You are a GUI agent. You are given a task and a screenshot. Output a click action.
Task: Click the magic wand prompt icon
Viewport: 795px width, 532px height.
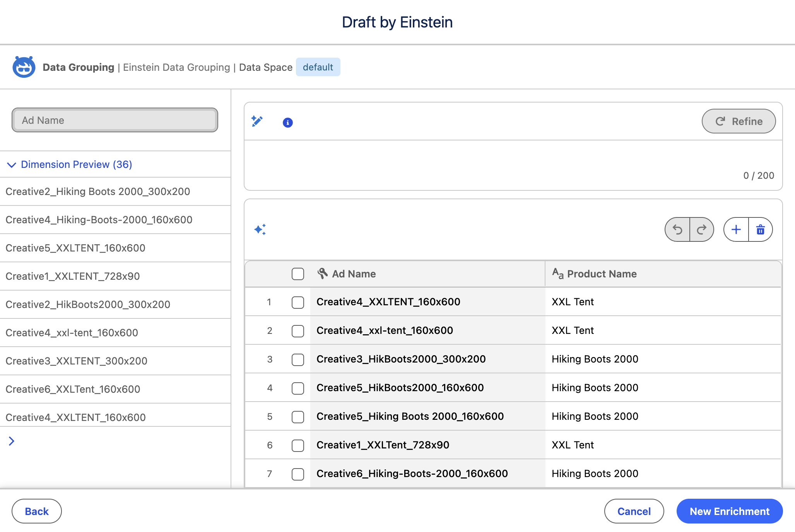tap(257, 121)
